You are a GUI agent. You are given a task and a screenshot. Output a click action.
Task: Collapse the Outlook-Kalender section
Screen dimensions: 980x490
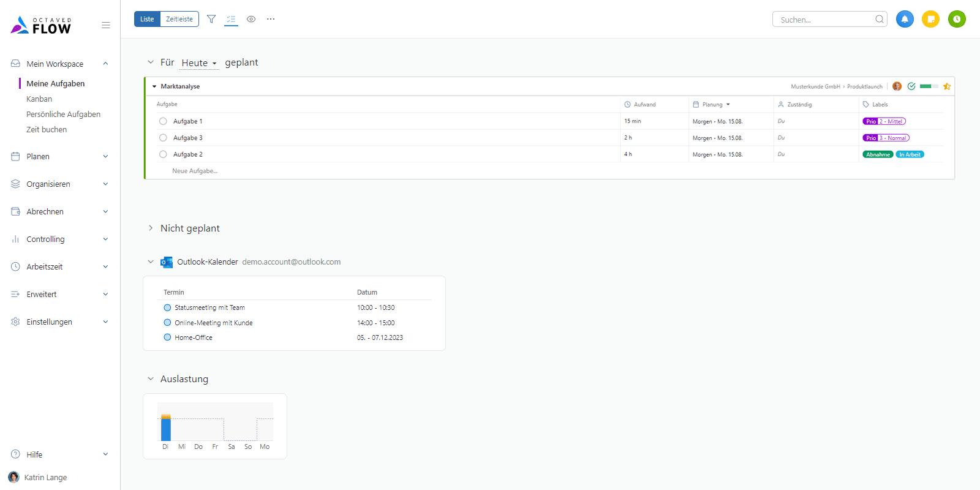point(151,262)
